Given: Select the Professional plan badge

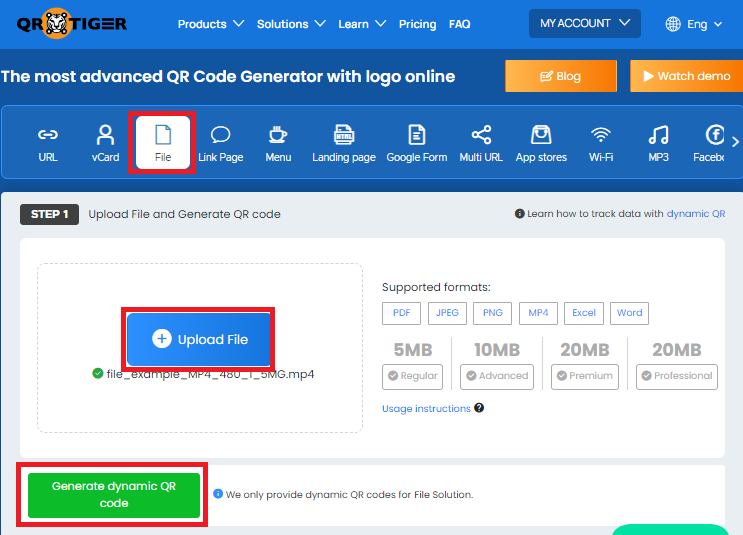Looking at the screenshot, I should pos(677,376).
